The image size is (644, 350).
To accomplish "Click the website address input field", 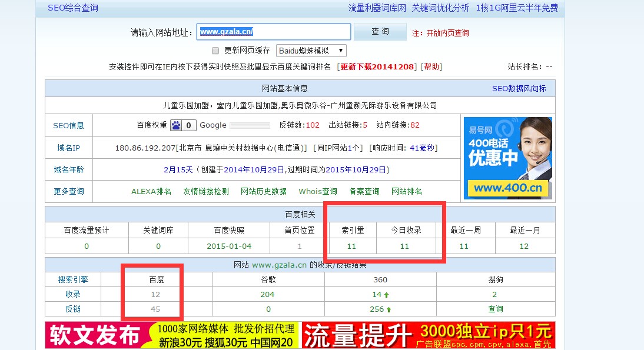I will click(x=274, y=32).
